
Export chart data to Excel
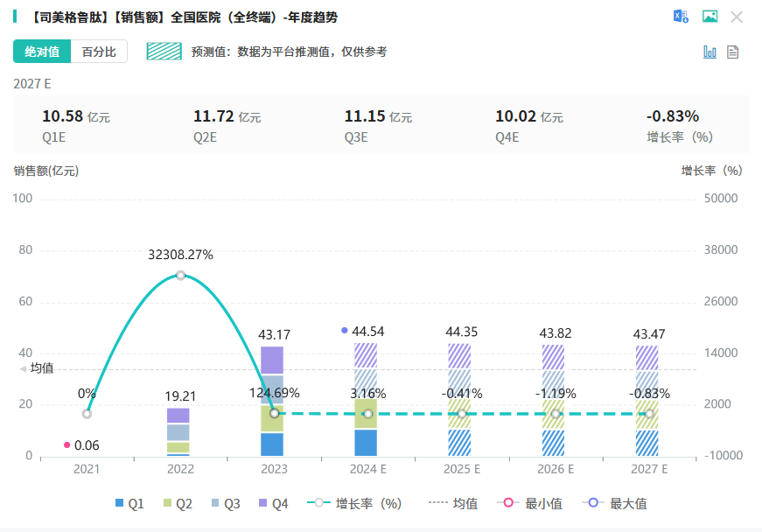[681, 17]
